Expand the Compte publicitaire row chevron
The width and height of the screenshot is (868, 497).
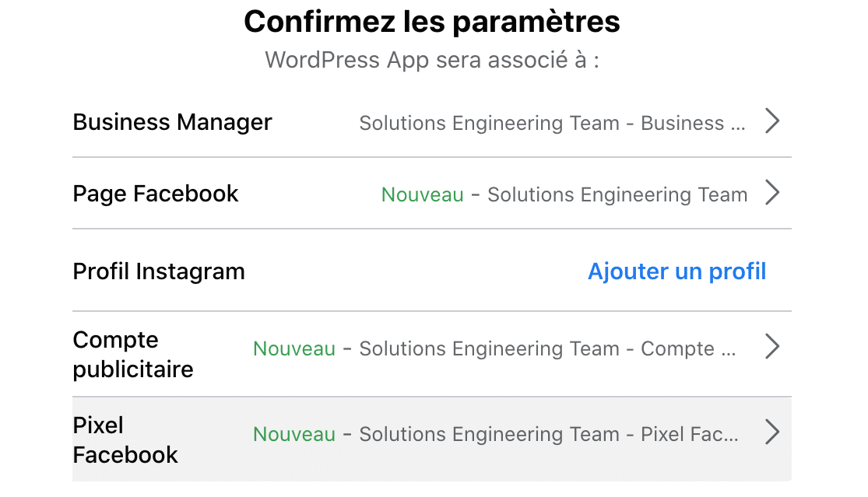coord(771,347)
